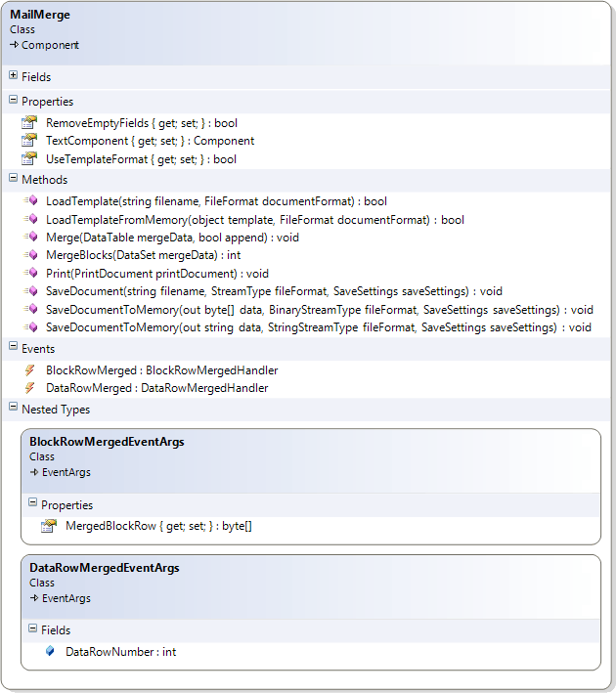This screenshot has width=616, height=693.
Task: Click the TextComponent property icon
Action: [x=29, y=141]
